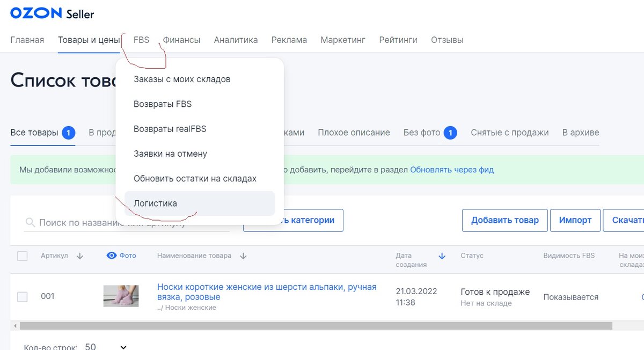Choose Обновить остатки на складах
Screen dimensions: 644x350
tap(200, 178)
